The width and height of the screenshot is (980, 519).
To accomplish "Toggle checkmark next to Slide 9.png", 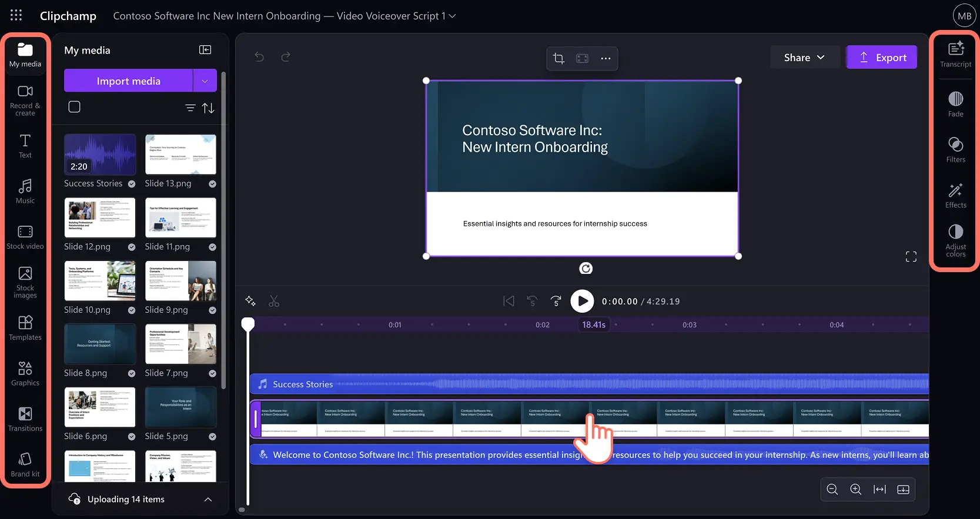I will [x=212, y=310].
